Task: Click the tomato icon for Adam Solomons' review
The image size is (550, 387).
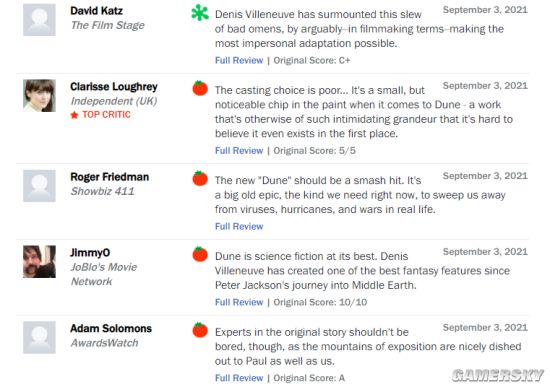Action: 200,330
